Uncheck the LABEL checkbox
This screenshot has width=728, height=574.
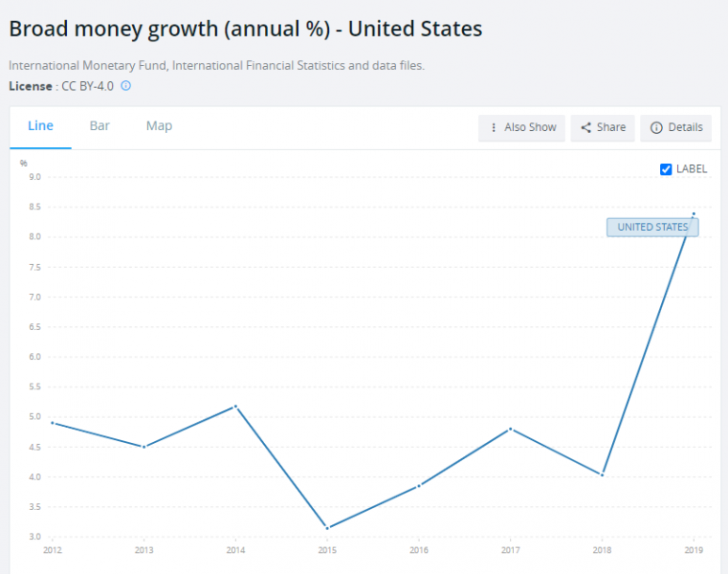coord(667,169)
